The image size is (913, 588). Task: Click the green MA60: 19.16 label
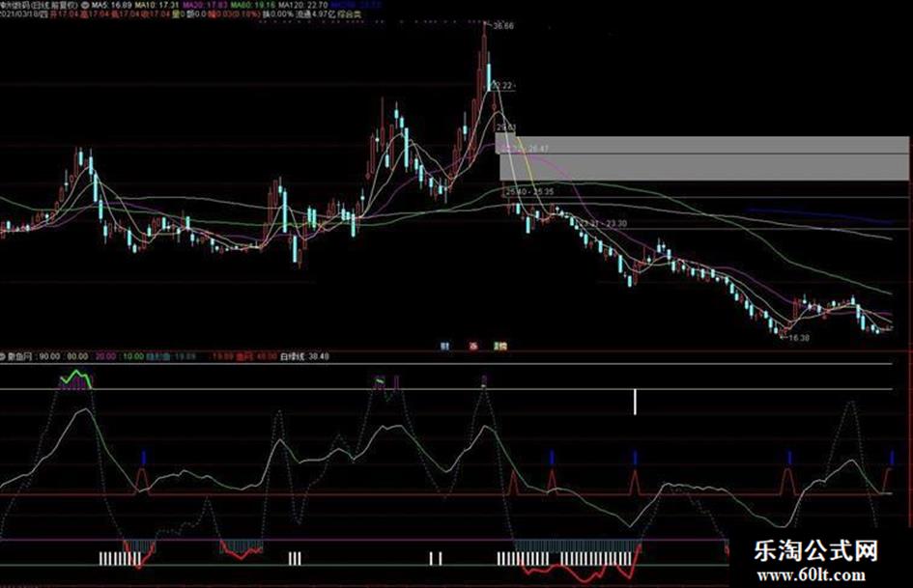(251, 5)
